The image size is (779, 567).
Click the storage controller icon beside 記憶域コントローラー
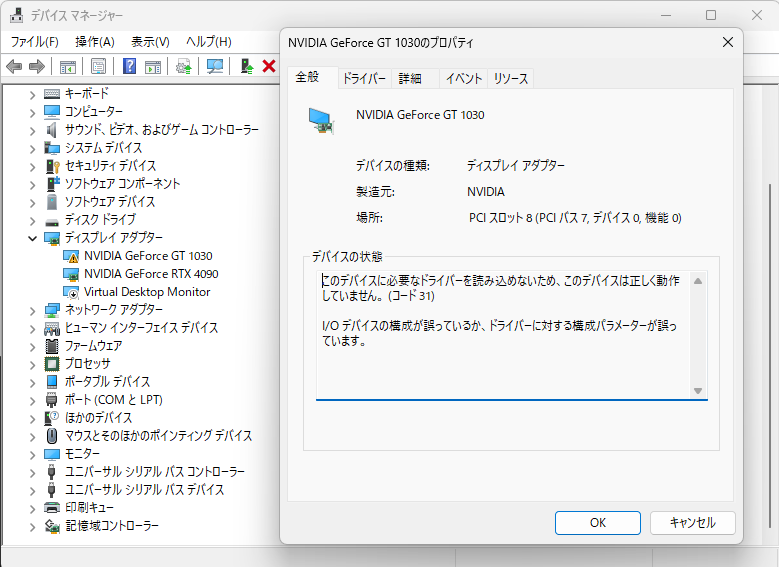52,526
